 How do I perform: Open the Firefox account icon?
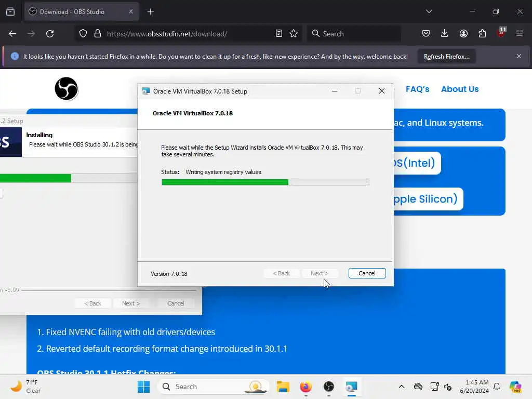click(x=463, y=34)
